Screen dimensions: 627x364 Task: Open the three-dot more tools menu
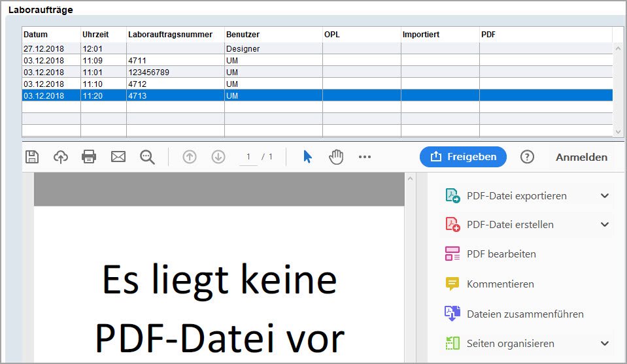(365, 157)
